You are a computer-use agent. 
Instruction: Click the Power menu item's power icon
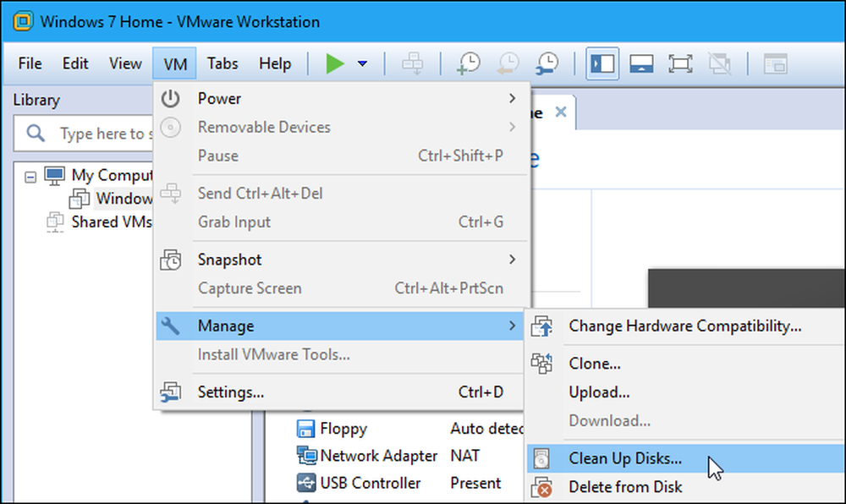[x=171, y=99]
